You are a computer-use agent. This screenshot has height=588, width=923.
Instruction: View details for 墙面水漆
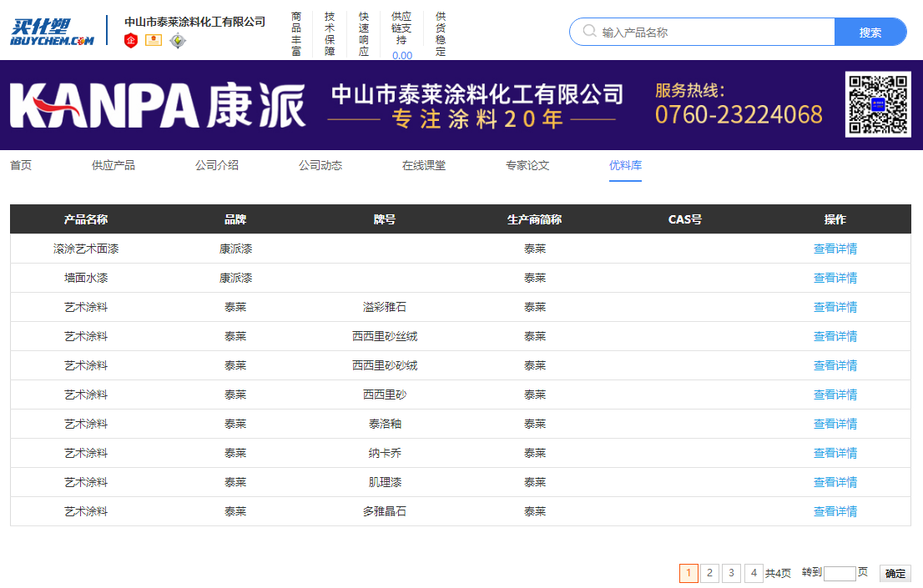[835, 278]
